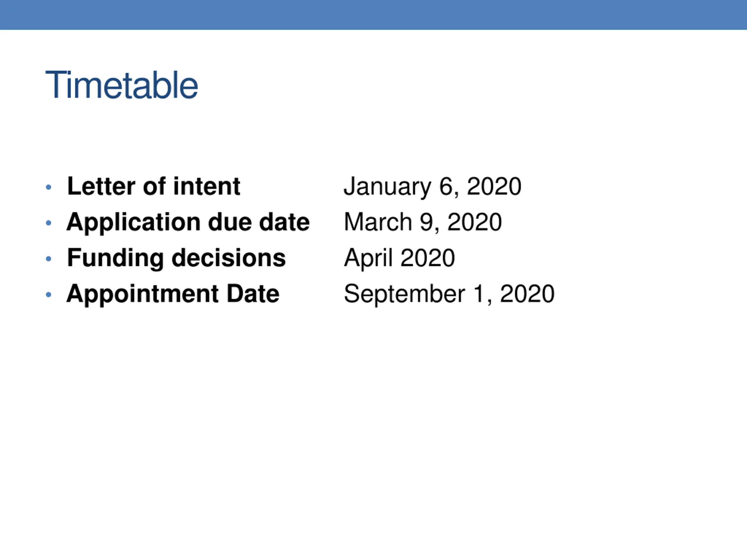The image size is (747, 560).
Task: Click the bullet before Letter of intent
Action: [49, 187]
